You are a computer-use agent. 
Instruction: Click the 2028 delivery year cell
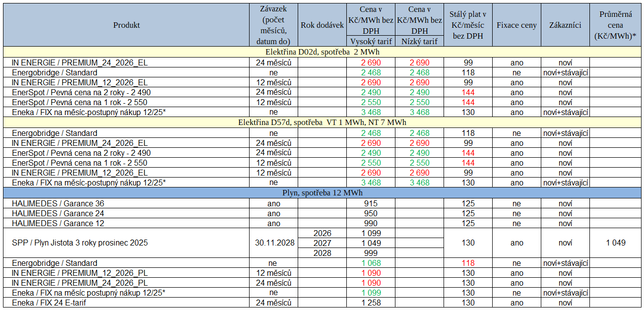(322, 253)
